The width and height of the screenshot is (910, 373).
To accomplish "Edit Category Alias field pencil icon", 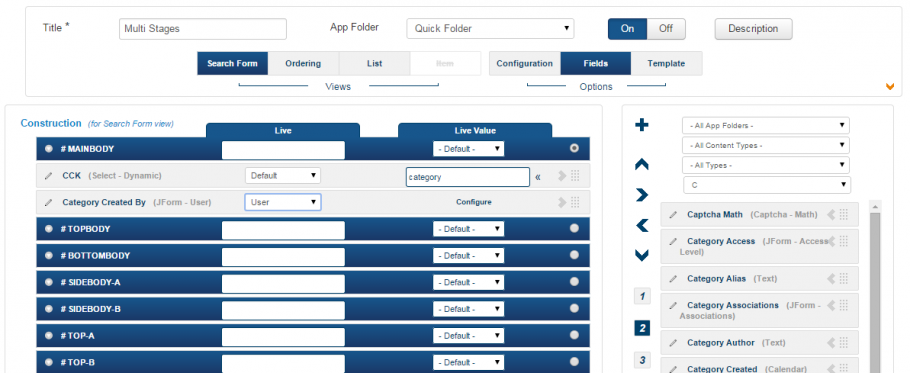I will coord(673,278).
